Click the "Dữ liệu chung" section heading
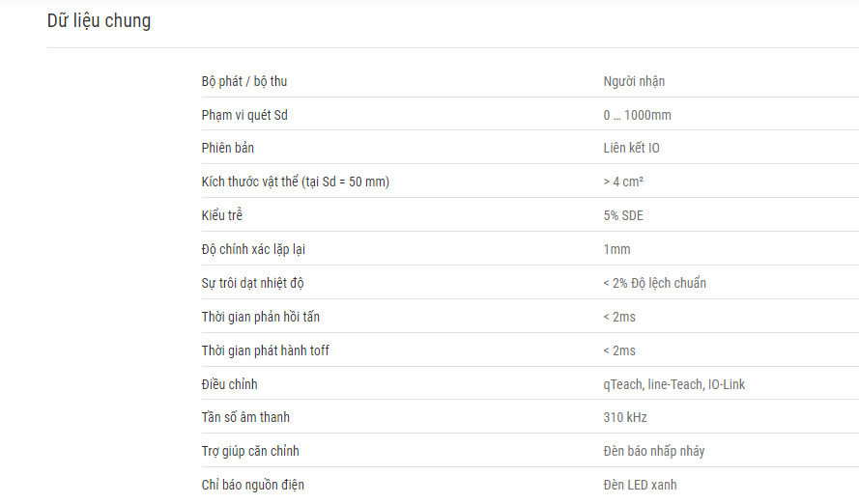This screenshot has width=859, height=504. pyautogui.click(x=99, y=20)
